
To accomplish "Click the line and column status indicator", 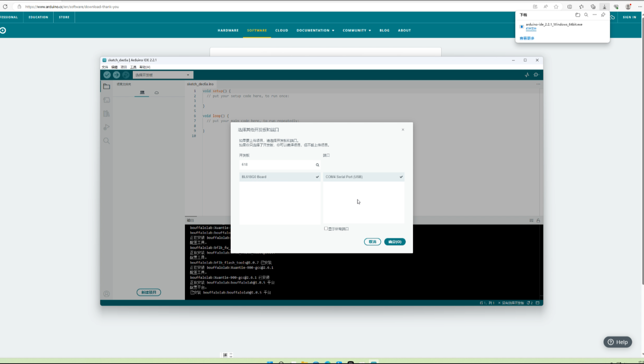I will click(487, 303).
